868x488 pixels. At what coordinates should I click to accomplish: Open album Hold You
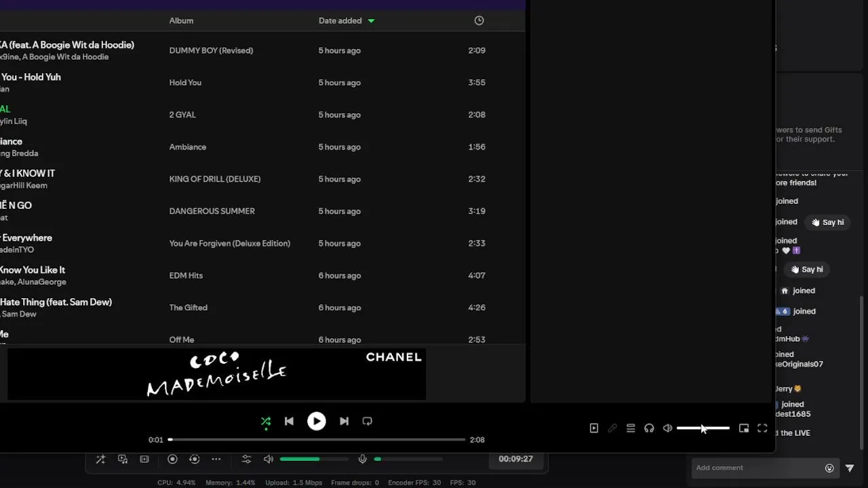pyautogui.click(x=185, y=83)
